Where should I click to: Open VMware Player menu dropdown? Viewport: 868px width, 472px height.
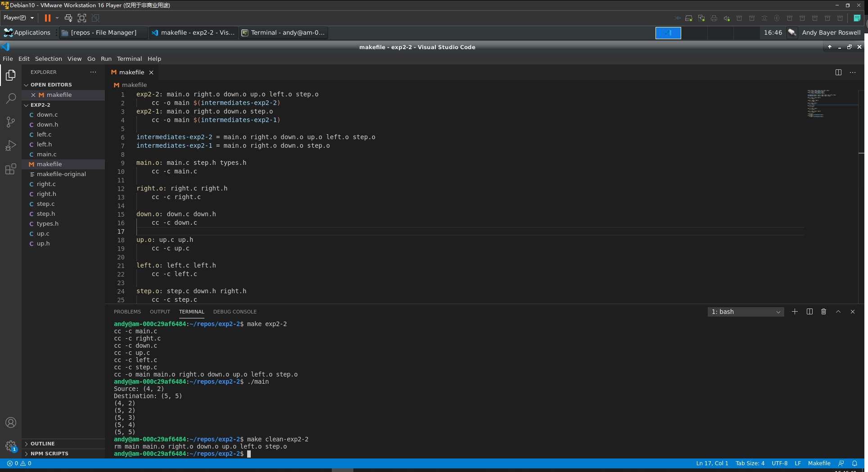[18, 18]
